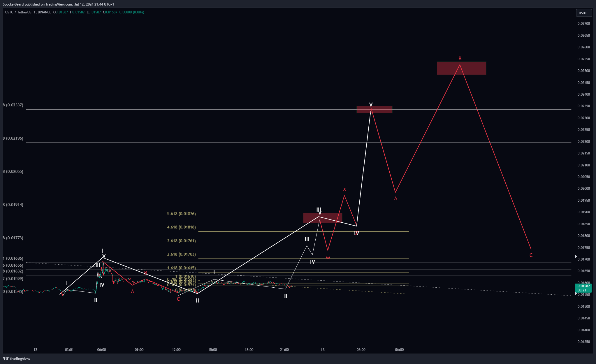Click the Fibonacci label 5.618 (0.01876)
This screenshot has height=364, width=596.
(x=181, y=214)
